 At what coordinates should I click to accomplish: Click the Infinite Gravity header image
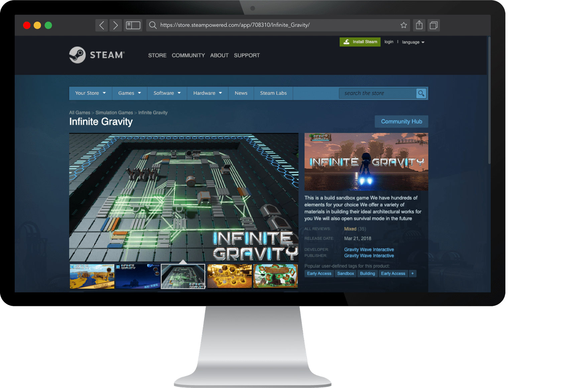pos(366,162)
